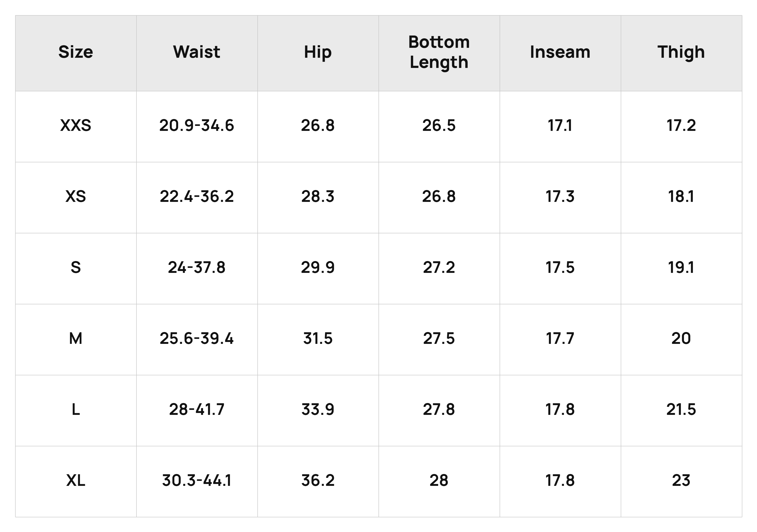Select the XXS size row label

pos(75,126)
